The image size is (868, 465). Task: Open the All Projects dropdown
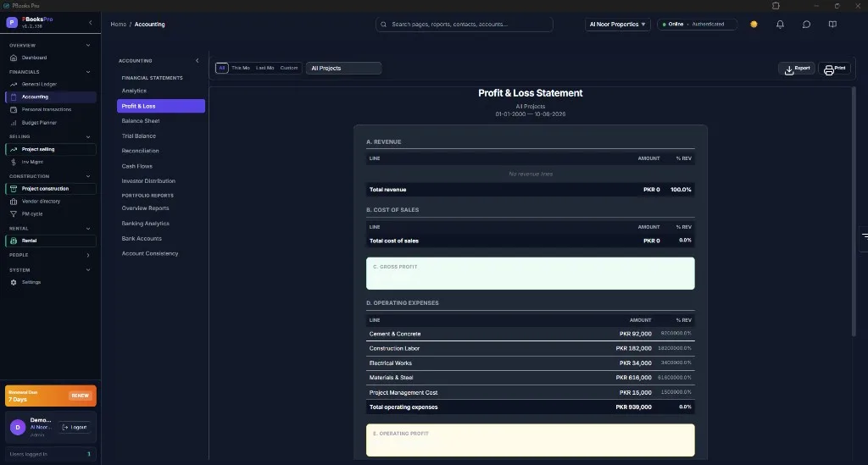[x=344, y=68]
